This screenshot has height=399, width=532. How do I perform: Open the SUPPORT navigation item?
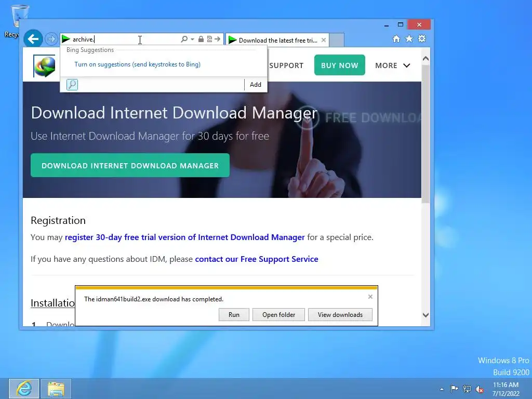[286, 65]
